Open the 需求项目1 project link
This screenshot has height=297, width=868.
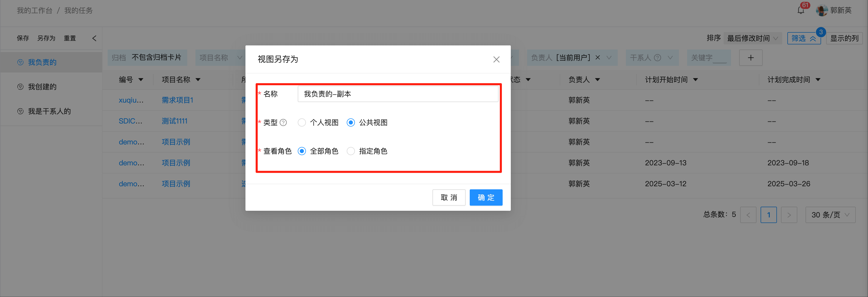[178, 100]
